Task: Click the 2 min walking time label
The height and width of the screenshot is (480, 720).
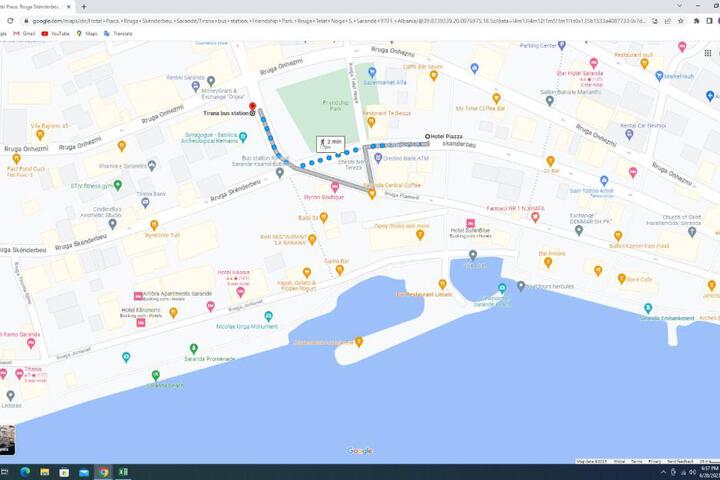Action: click(331, 144)
